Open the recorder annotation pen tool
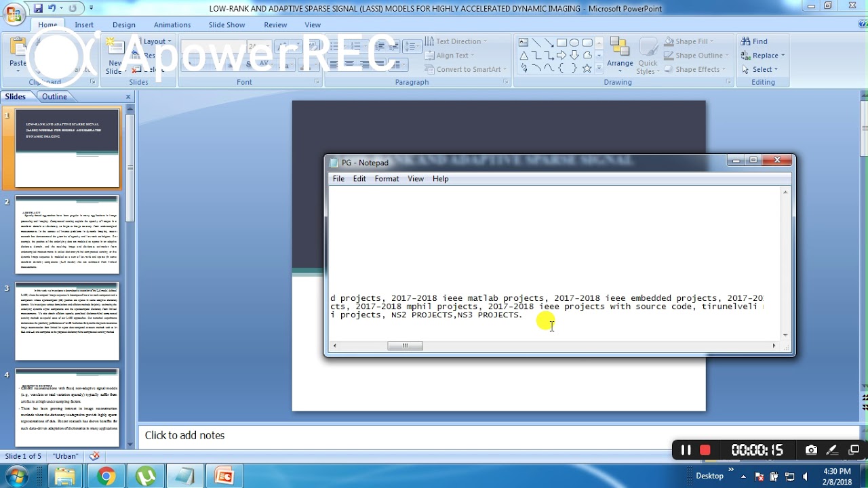Image resolution: width=868 pixels, height=488 pixels. tap(833, 450)
